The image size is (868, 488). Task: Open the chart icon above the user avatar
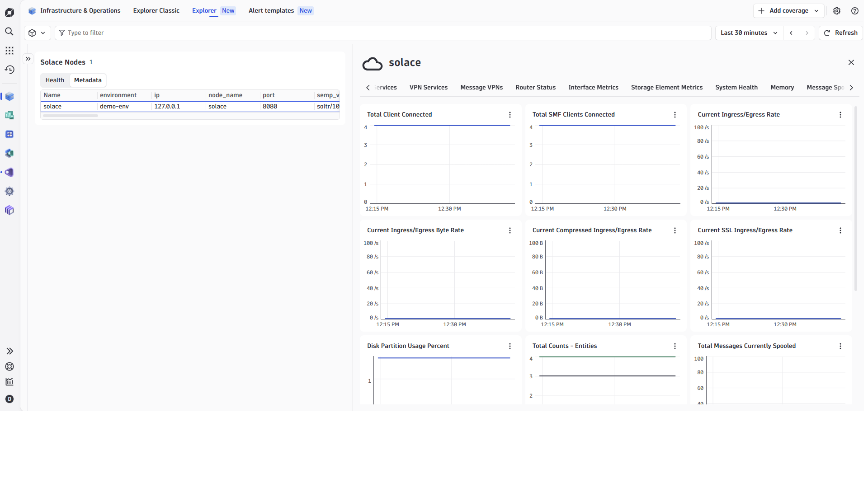point(9,382)
